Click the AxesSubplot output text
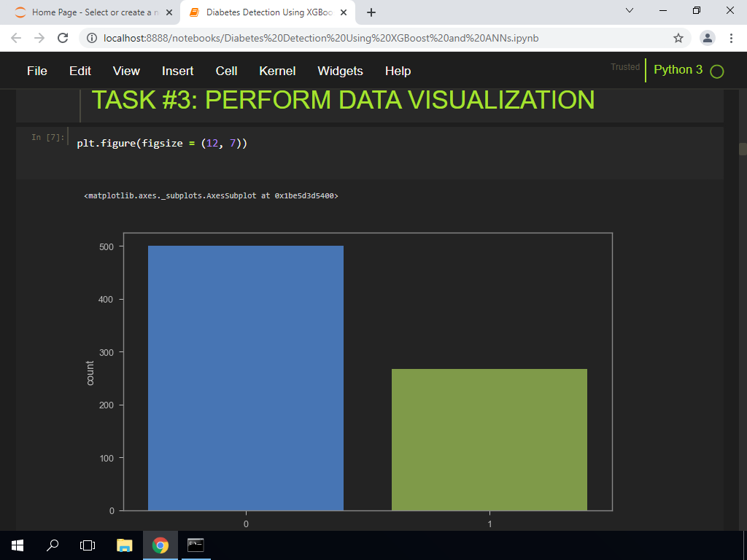This screenshot has width=747, height=560. click(211, 195)
